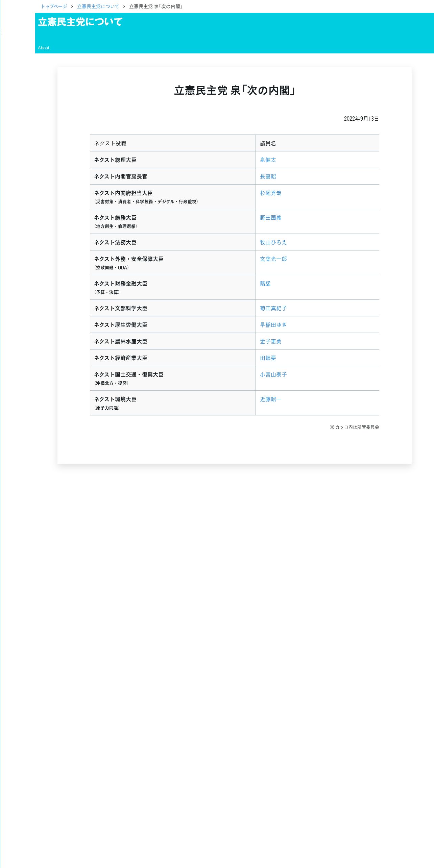The width and height of the screenshot is (434, 868).
Task: Click the current breadcrumb 立憲民主党 泉「次の内閣」
Action: point(156,6)
